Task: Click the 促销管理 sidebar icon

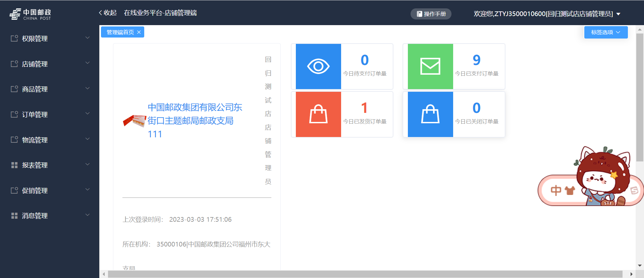Action: click(14, 190)
